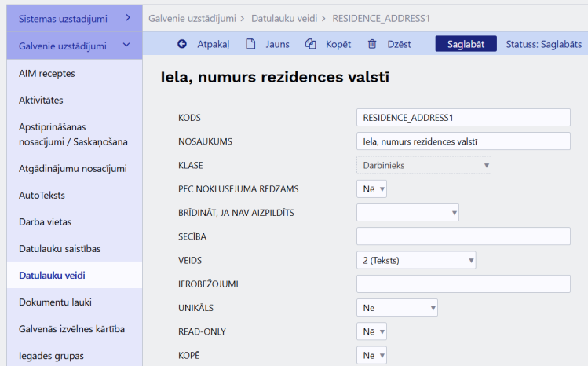
Task: Toggle the Kopē Nē selector
Action: (371, 355)
